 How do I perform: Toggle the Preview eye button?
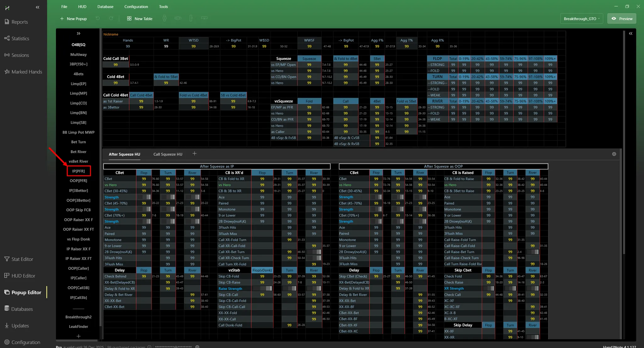(x=621, y=19)
